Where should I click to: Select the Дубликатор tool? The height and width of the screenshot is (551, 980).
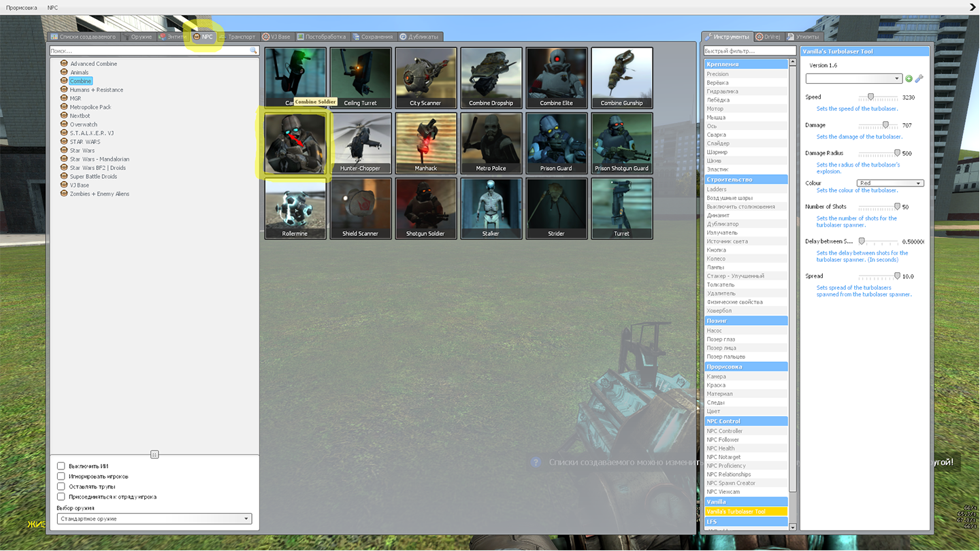tap(746, 224)
